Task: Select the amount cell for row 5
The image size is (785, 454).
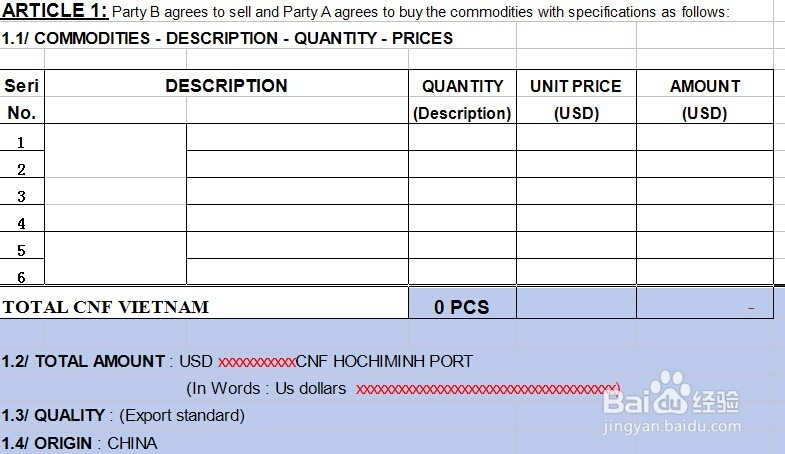Action: [x=705, y=245]
